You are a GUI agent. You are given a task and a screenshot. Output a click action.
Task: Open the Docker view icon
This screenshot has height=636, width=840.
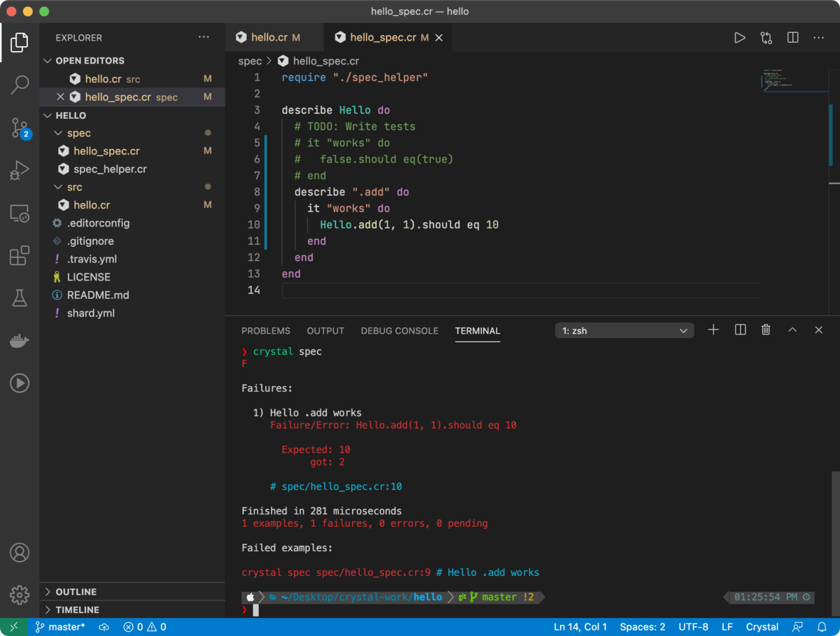click(20, 341)
